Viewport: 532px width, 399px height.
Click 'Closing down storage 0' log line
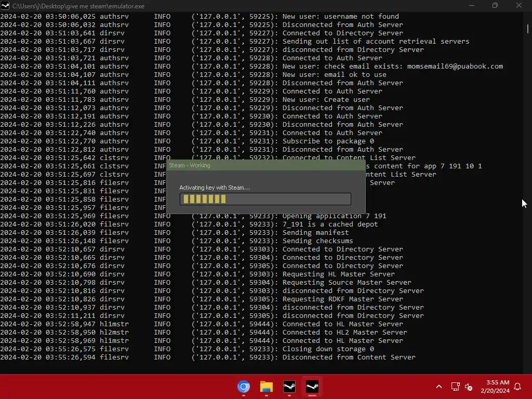[328, 349]
